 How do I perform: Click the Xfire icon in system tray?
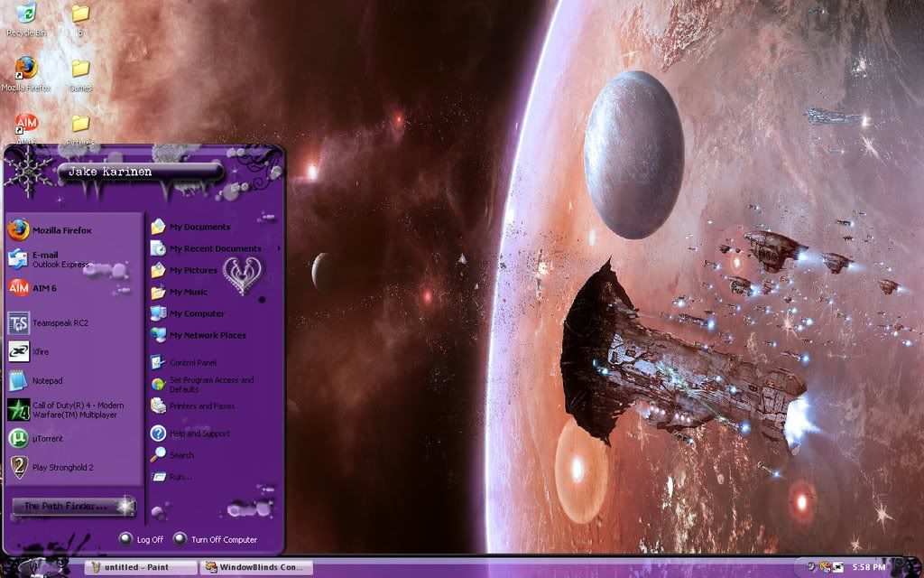[838, 567]
